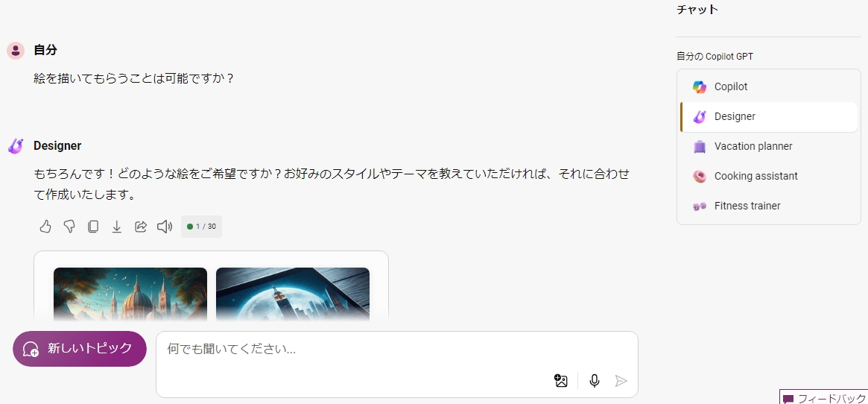Read the response aloud with the speaker icon
Screen dimensions: 868x404
(165, 226)
